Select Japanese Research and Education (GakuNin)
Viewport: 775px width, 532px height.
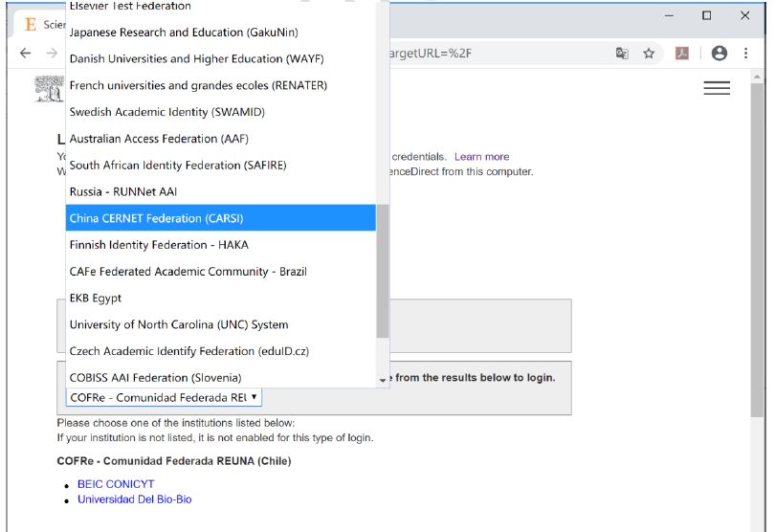[220, 33]
